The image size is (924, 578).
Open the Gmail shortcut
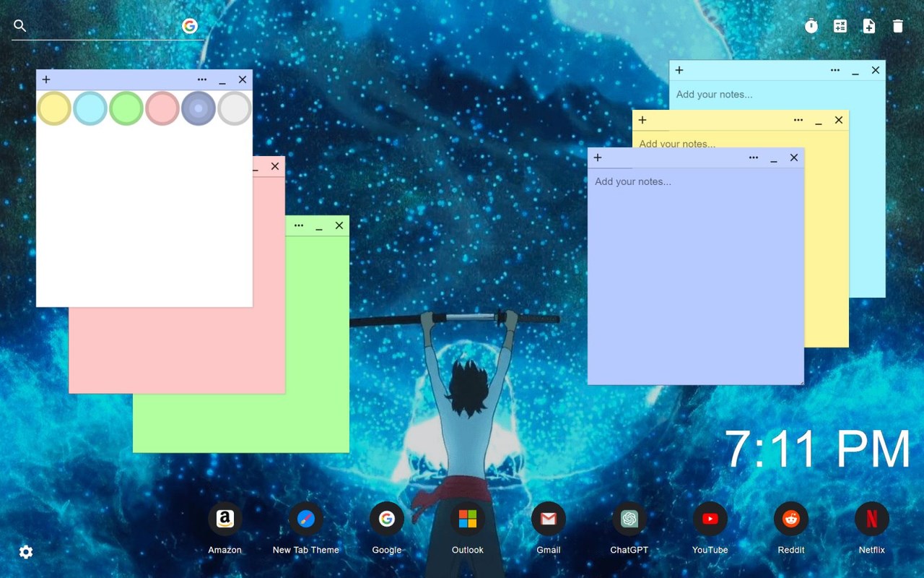coord(549,519)
